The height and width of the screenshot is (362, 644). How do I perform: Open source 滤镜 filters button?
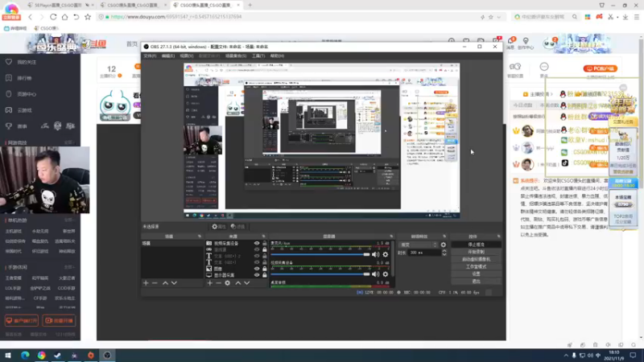tap(237, 227)
